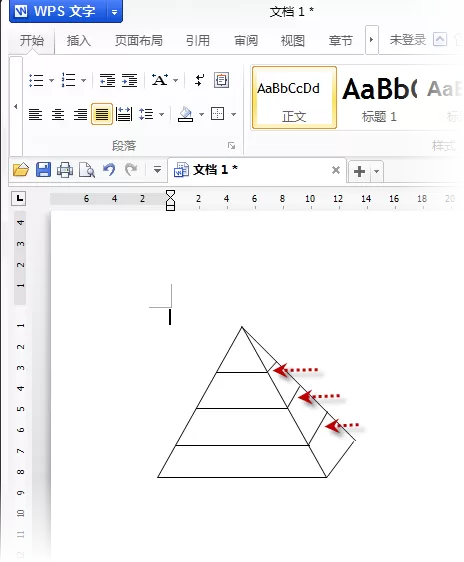This screenshot has height=562, width=464.
Task: Open a file with the folder icon
Action: click(21, 169)
